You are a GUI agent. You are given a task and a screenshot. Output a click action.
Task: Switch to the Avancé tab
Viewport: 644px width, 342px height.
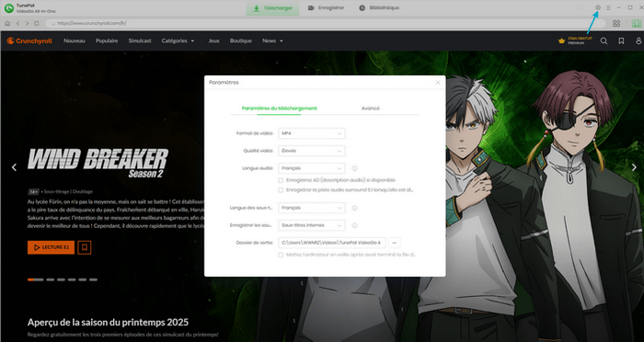pos(371,108)
